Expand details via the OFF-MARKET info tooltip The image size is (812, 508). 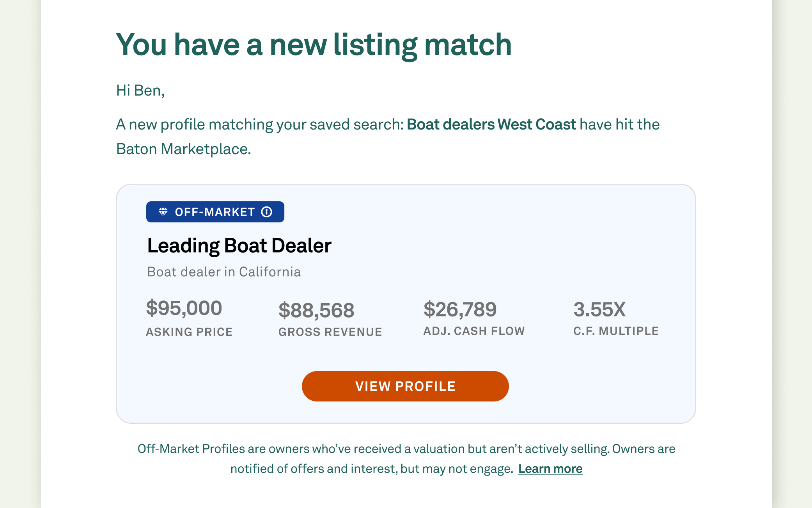[x=266, y=212]
